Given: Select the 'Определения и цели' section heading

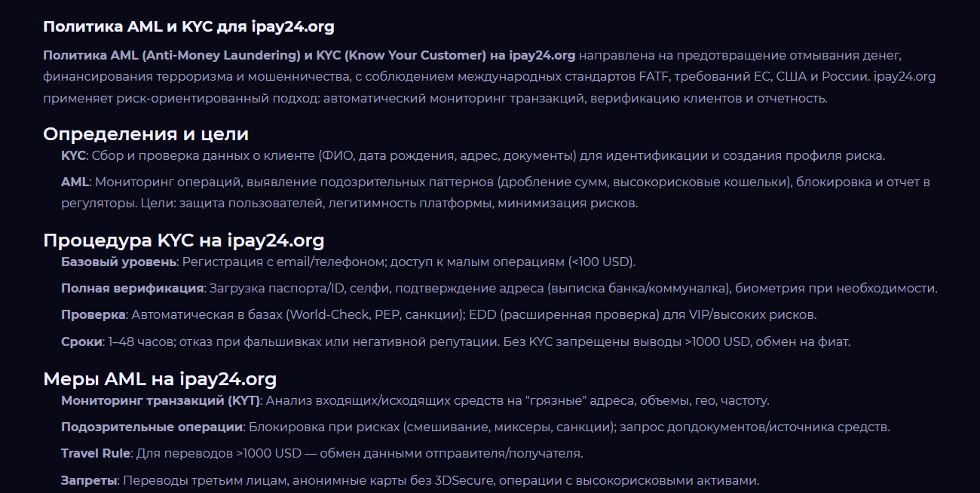Looking at the screenshot, I should [x=145, y=134].
